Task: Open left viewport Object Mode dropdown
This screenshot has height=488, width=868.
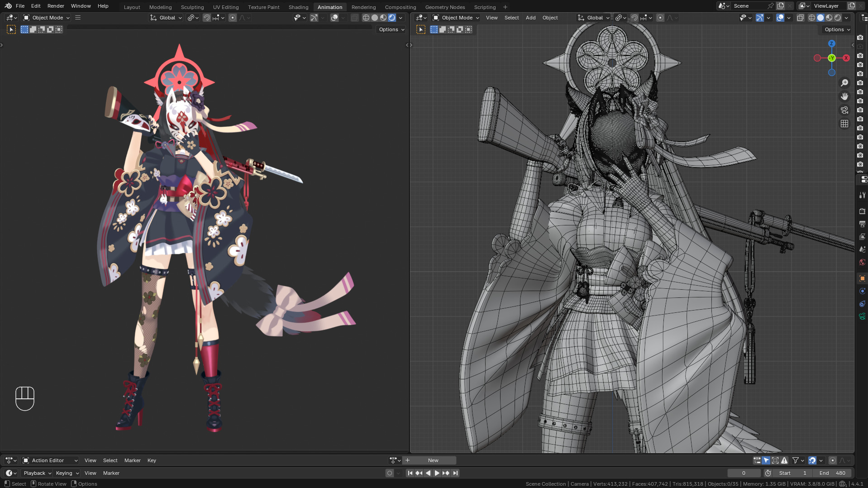Action: point(46,18)
